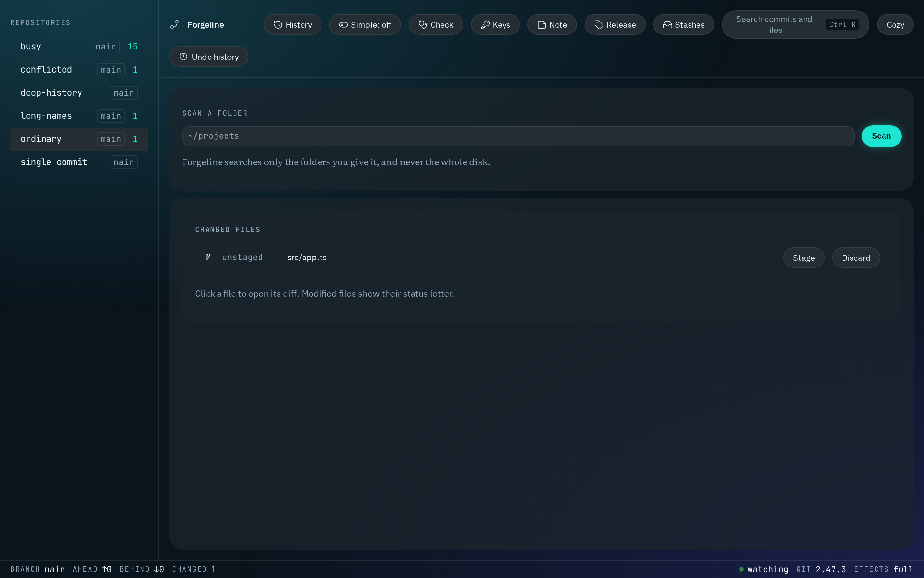This screenshot has height=578, width=924.
Task: Click the green watching indicator dot
Action: tap(741, 569)
